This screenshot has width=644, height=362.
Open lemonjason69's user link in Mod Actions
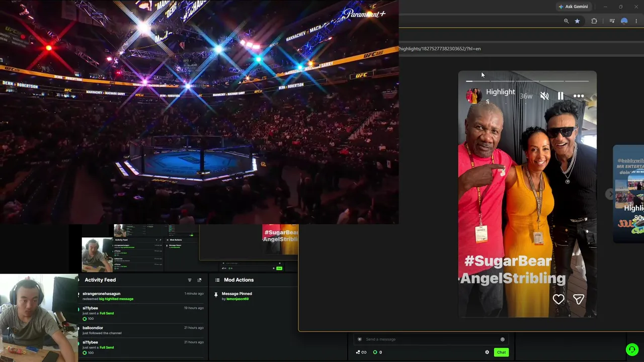[237, 299]
